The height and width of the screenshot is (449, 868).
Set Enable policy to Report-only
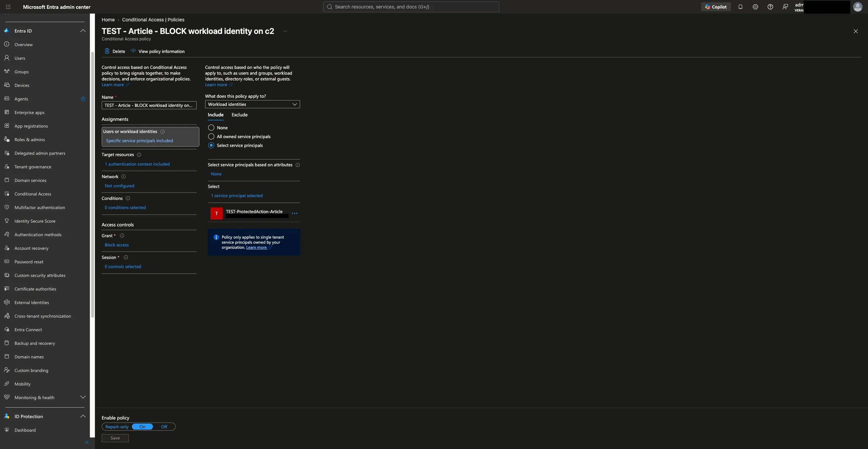[117, 427]
